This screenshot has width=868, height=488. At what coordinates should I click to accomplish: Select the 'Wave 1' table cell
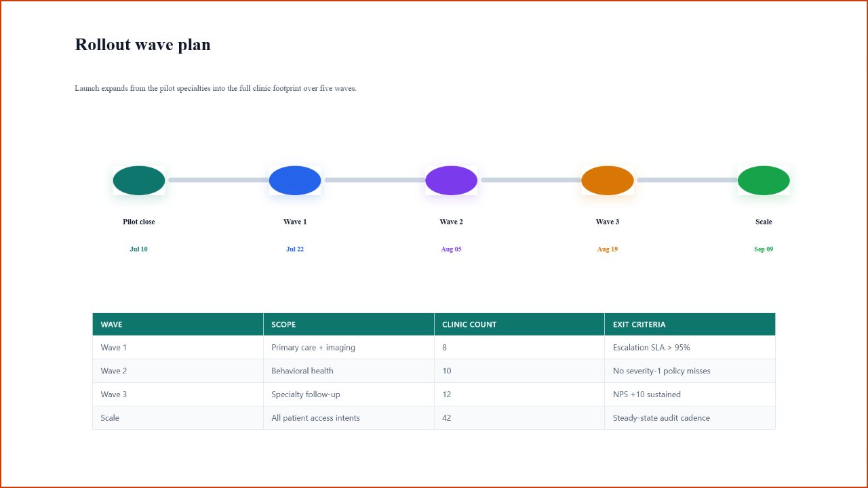point(178,347)
